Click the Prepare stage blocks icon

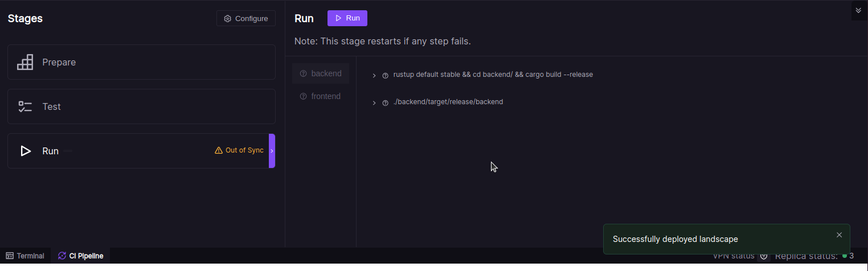point(25,62)
